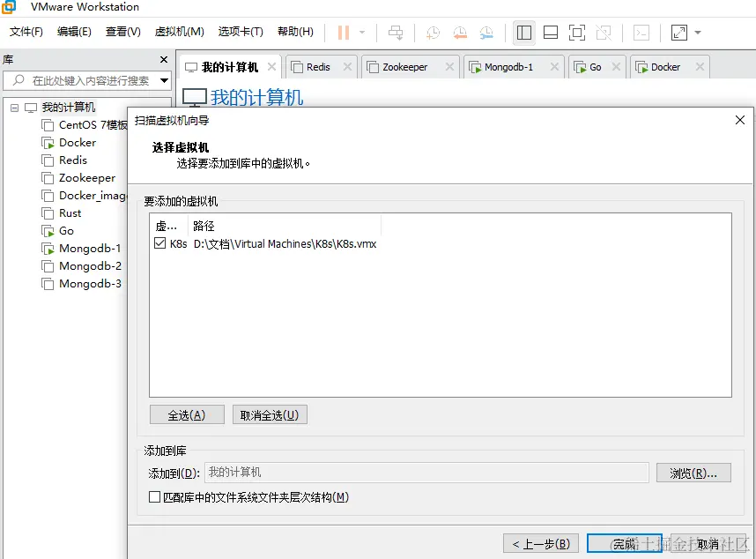756x559 pixels.
Task: Click the 路径 column header
Action: pos(285,226)
